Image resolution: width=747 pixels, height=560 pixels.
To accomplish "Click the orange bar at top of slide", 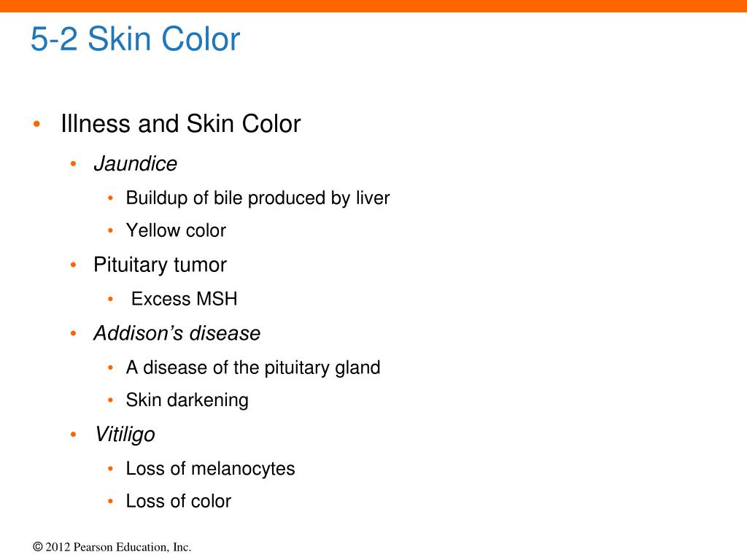I will (x=373, y=6).
